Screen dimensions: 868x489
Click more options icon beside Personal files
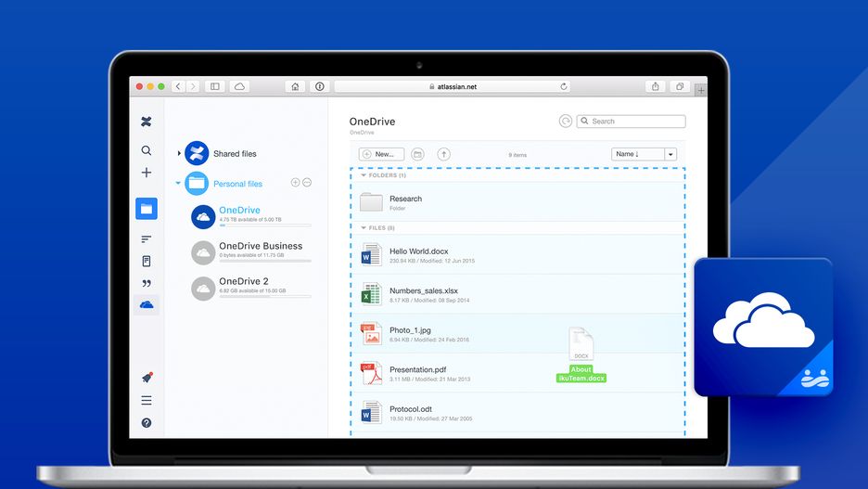tap(307, 182)
